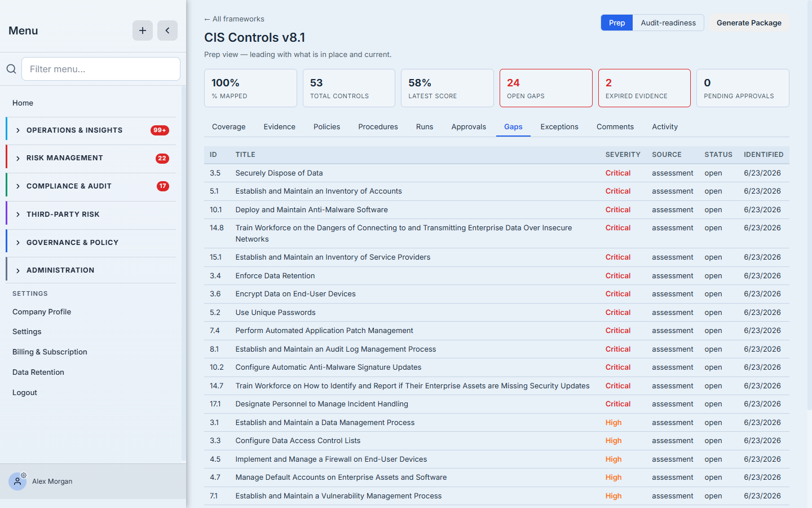Click the page scrollbar on the right
This screenshot has height=508, width=812.
(x=810, y=204)
